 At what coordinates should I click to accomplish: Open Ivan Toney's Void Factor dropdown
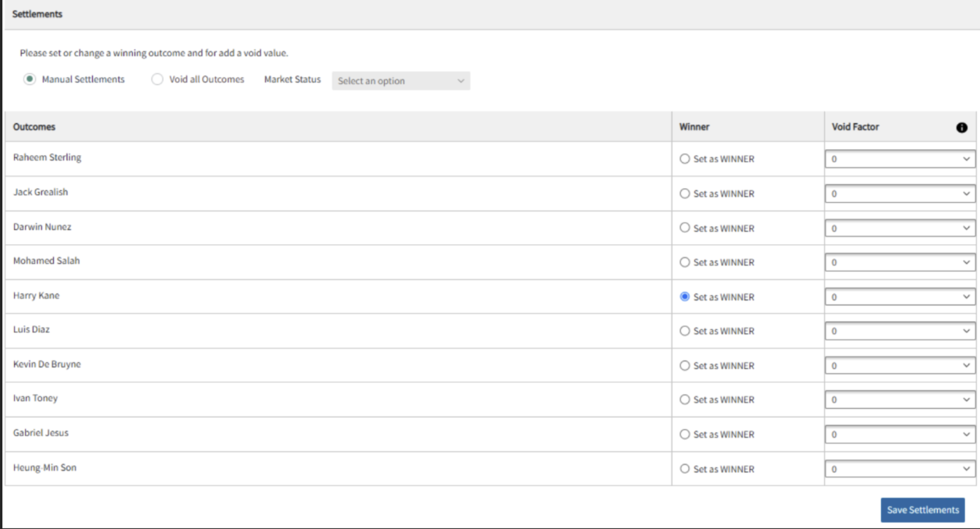[x=900, y=399]
